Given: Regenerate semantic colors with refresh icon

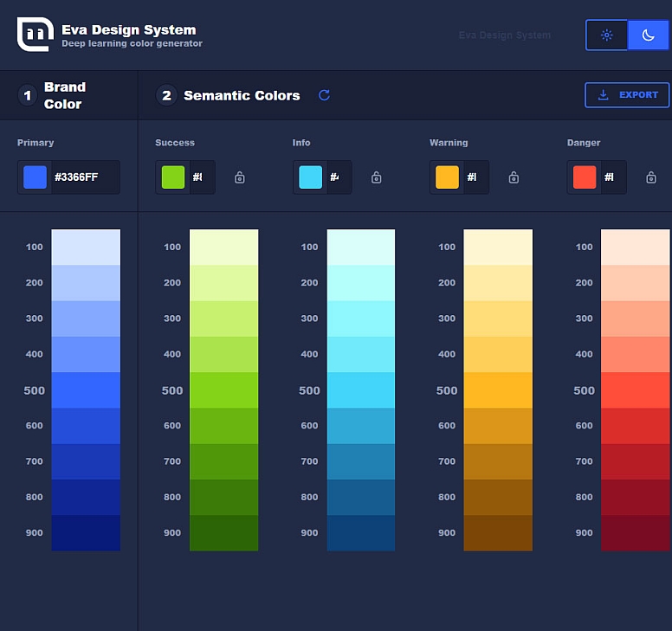Looking at the screenshot, I should 325,95.
